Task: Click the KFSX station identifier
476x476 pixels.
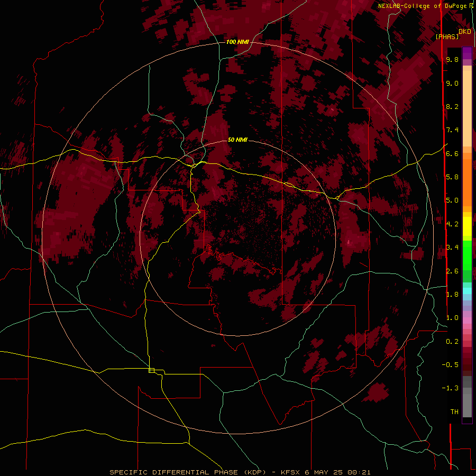Action: point(291,472)
